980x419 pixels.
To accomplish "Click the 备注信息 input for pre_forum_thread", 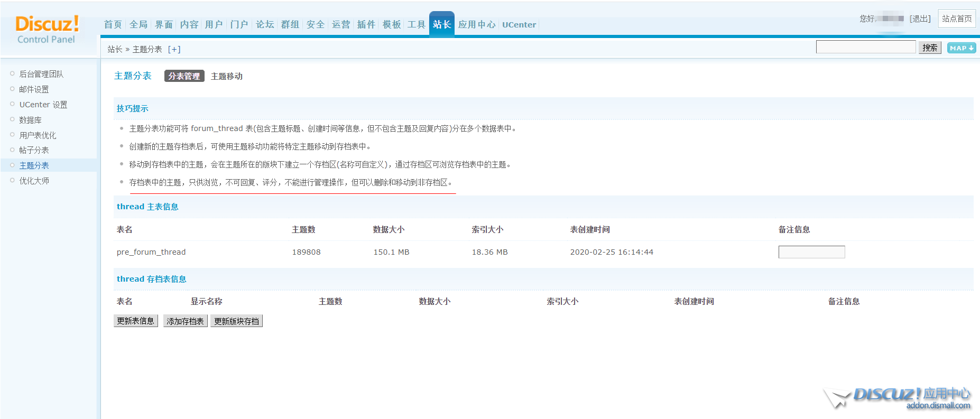I will 811,252.
